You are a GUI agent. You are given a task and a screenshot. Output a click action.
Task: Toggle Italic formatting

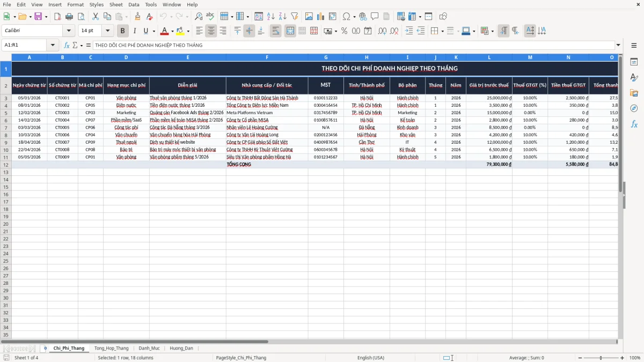[134, 31]
